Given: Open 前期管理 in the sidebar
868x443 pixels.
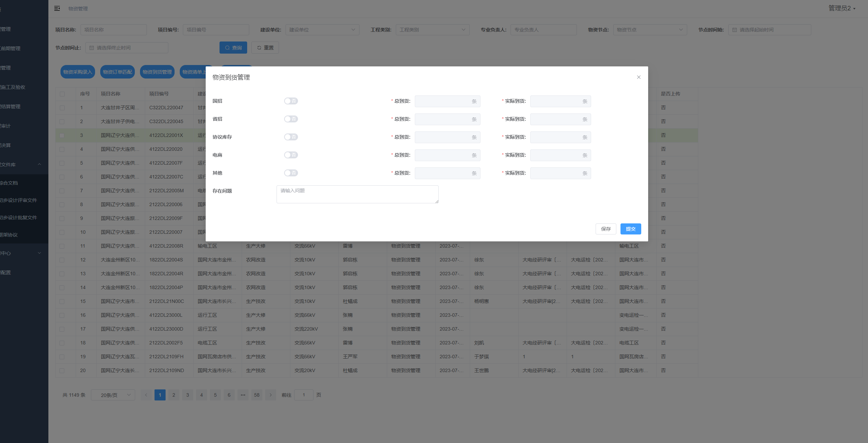Looking at the screenshot, I should click(24, 48).
